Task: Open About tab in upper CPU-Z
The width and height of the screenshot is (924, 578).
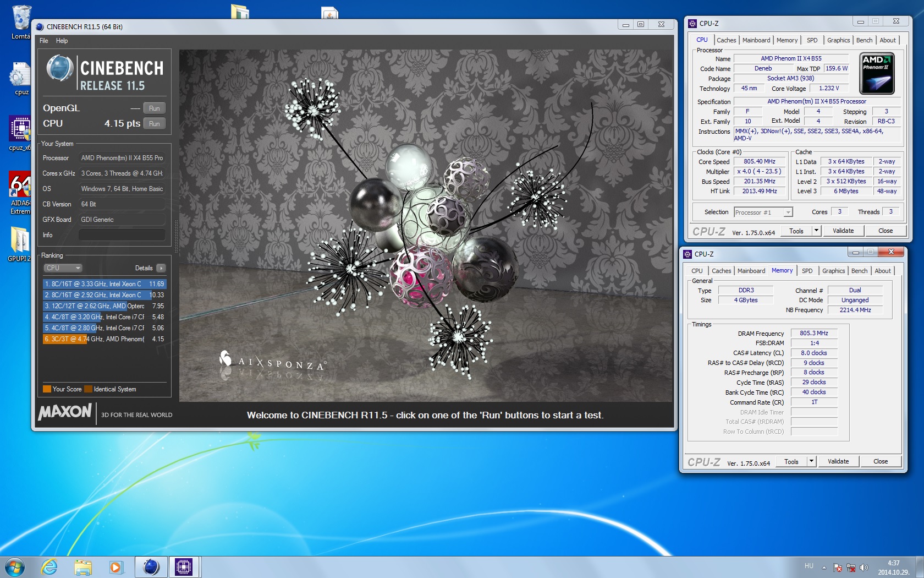Action: [887, 40]
